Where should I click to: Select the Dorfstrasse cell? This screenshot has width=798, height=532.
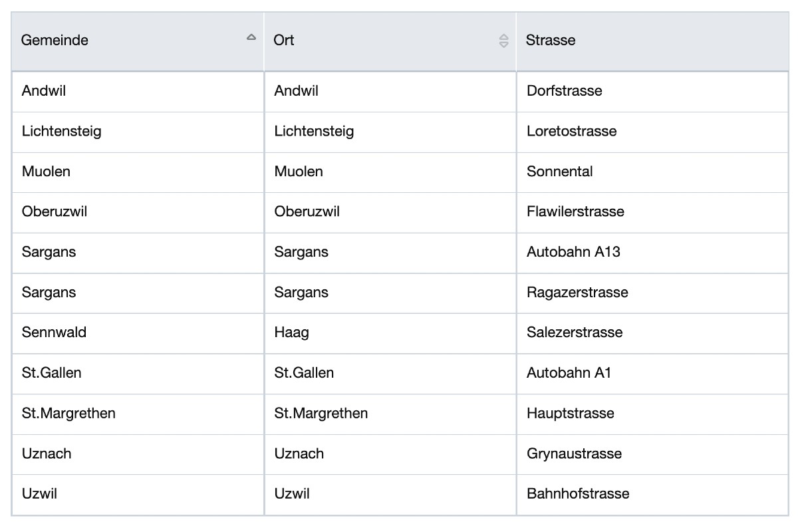click(x=564, y=91)
